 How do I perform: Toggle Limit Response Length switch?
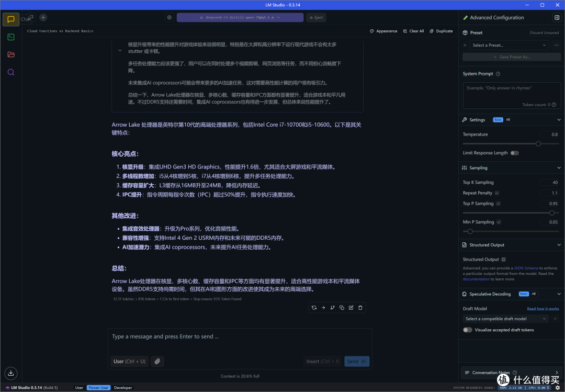515,153
